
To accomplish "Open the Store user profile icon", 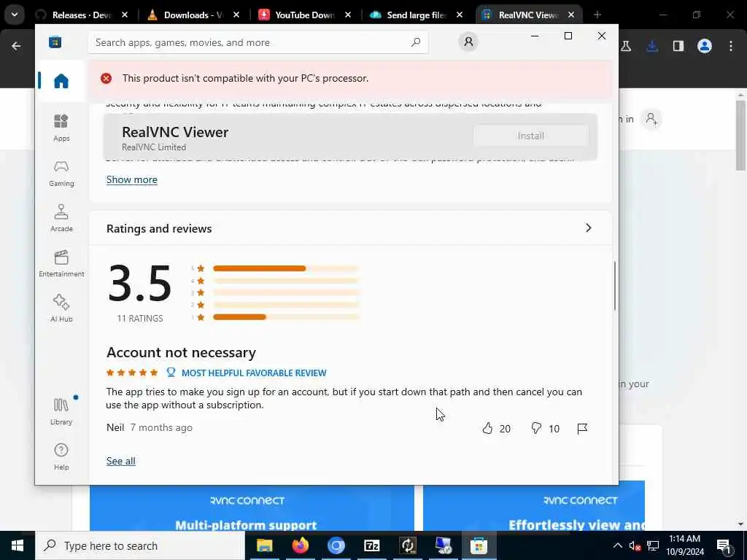I will [468, 42].
